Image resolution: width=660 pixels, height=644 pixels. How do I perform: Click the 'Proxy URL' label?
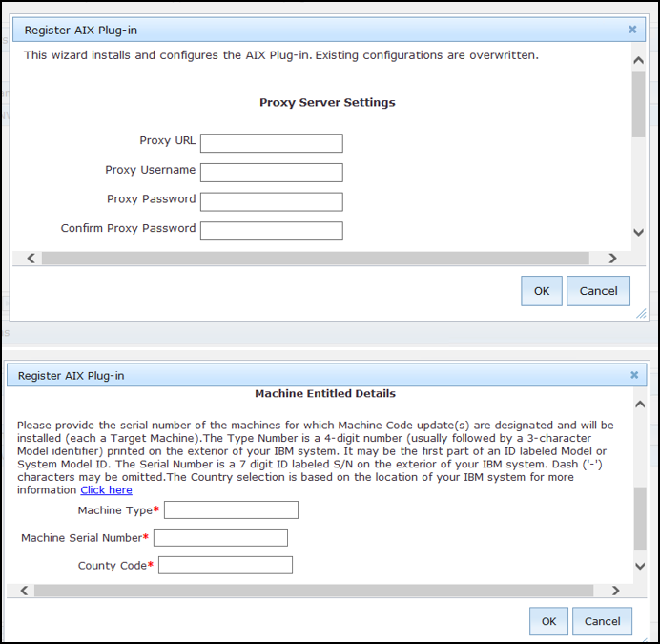pyautogui.click(x=168, y=140)
